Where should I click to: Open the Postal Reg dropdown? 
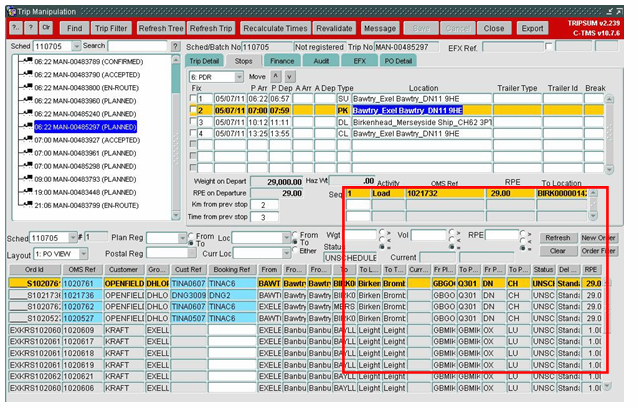pyautogui.click(x=192, y=253)
